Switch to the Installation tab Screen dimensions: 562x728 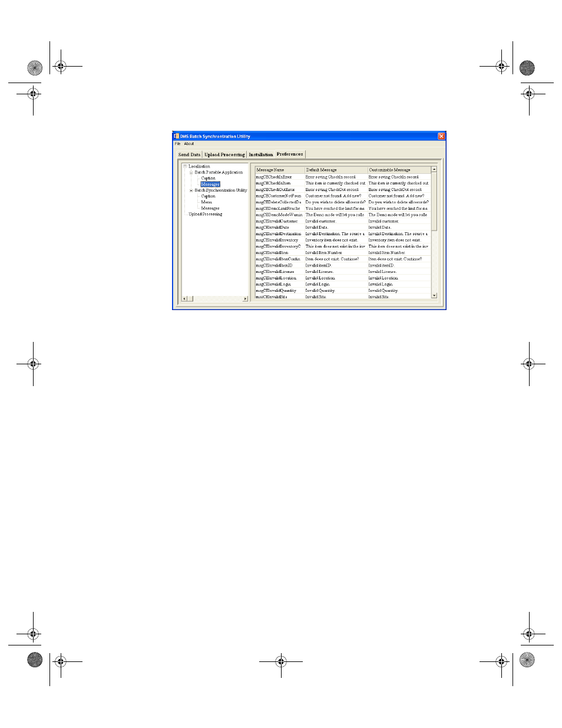pyautogui.click(x=260, y=154)
